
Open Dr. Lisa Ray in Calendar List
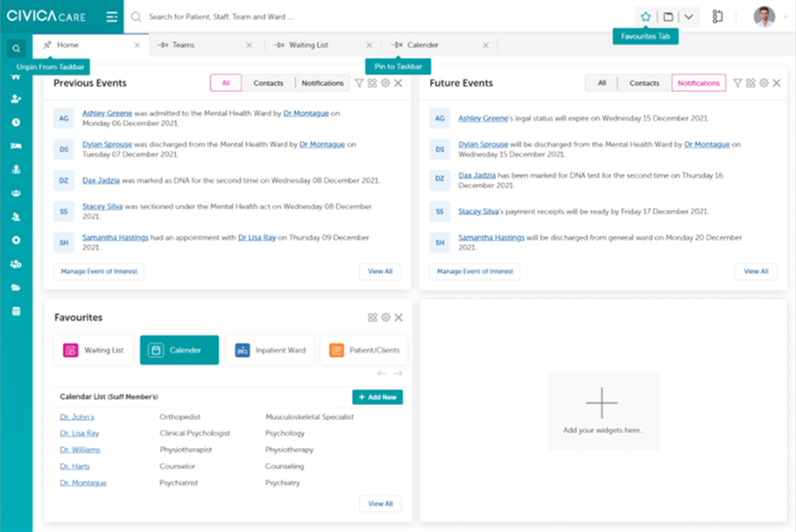(80, 433)
